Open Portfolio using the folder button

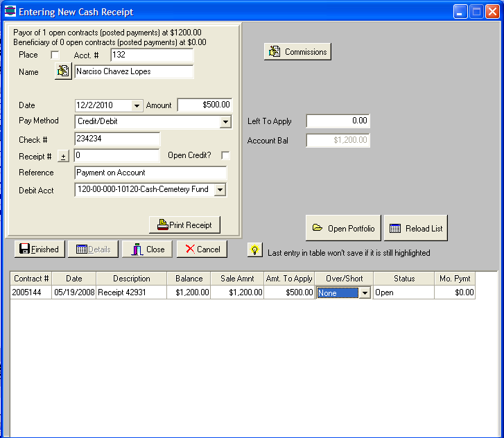pos(343,228)
